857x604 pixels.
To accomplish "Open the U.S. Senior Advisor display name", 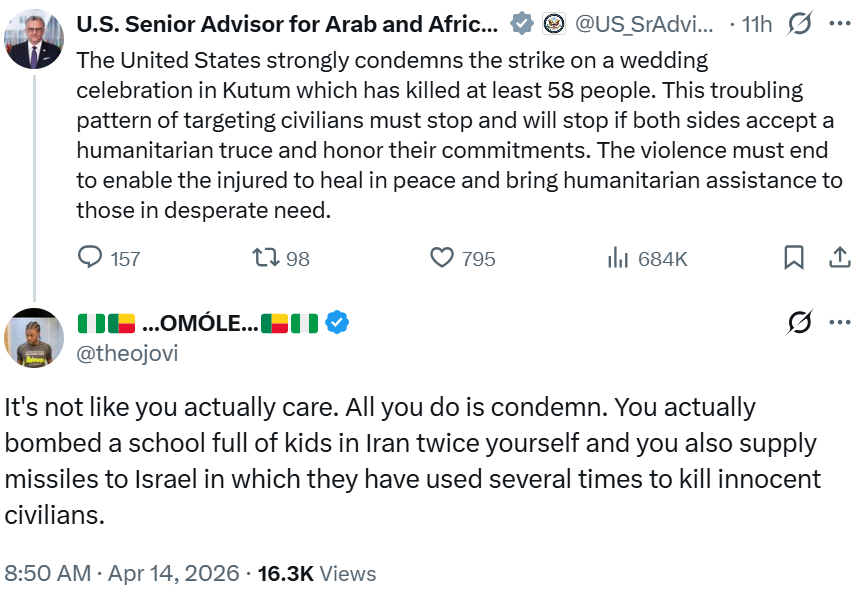I will 287,22.
